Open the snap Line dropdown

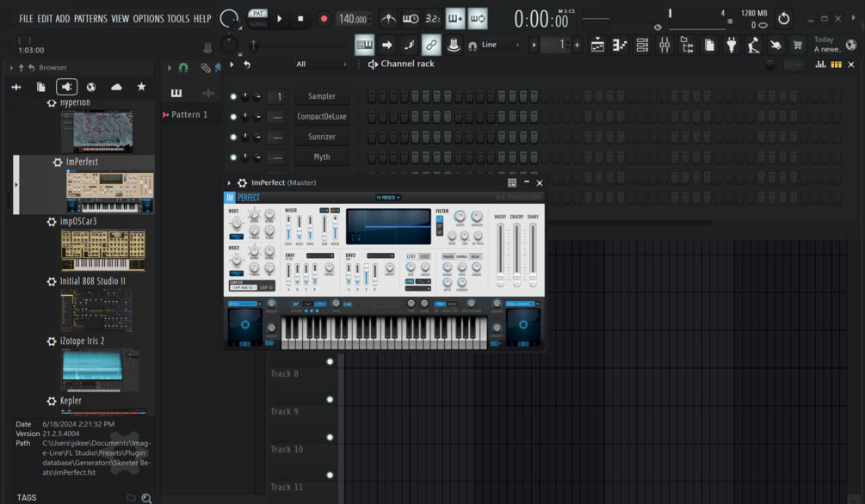pyautogui.click(x=500, y=45)
